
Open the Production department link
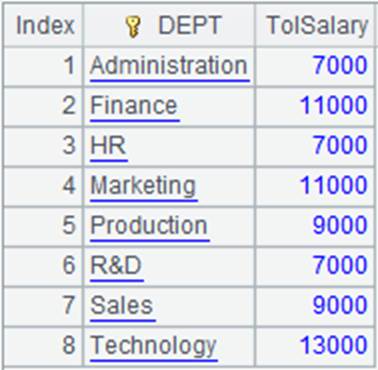click(149, 226)
